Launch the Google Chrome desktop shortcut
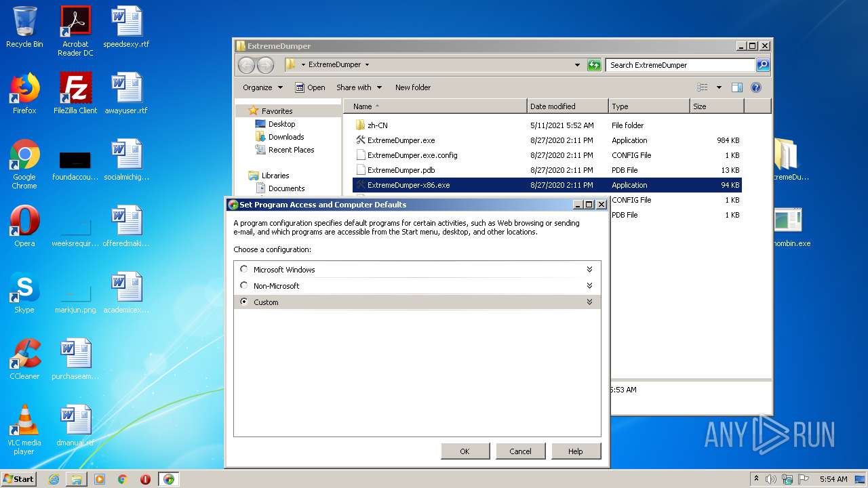The image size is (868, 488). [24, 164]
